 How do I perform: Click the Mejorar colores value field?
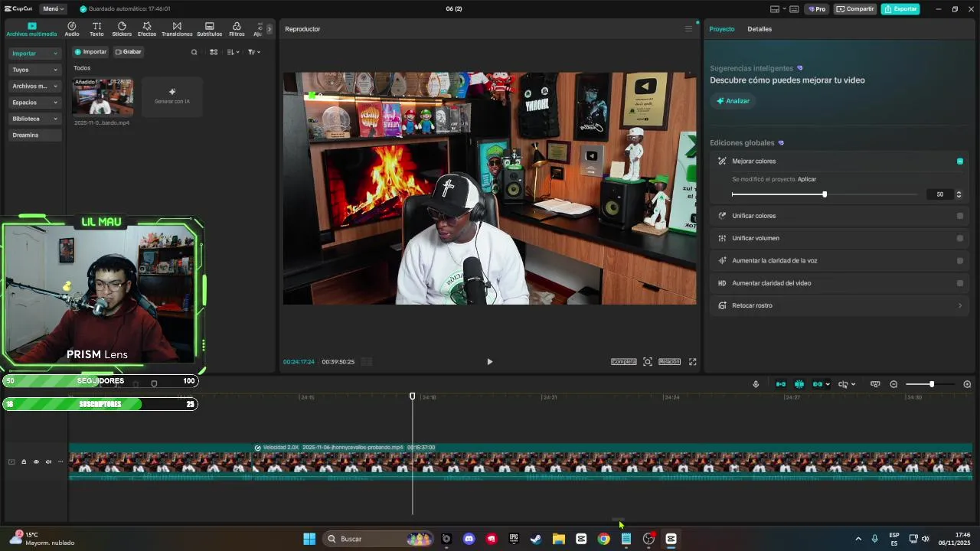tap(939, 194)
